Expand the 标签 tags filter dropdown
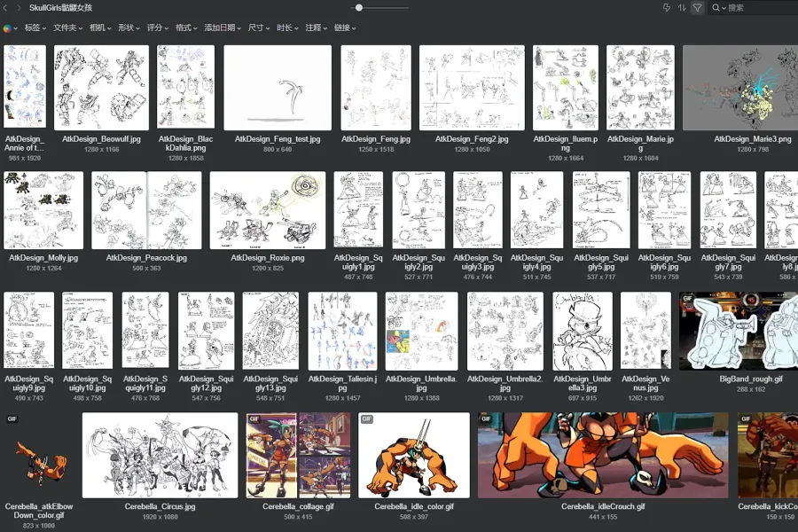 [x=35, y=27]
